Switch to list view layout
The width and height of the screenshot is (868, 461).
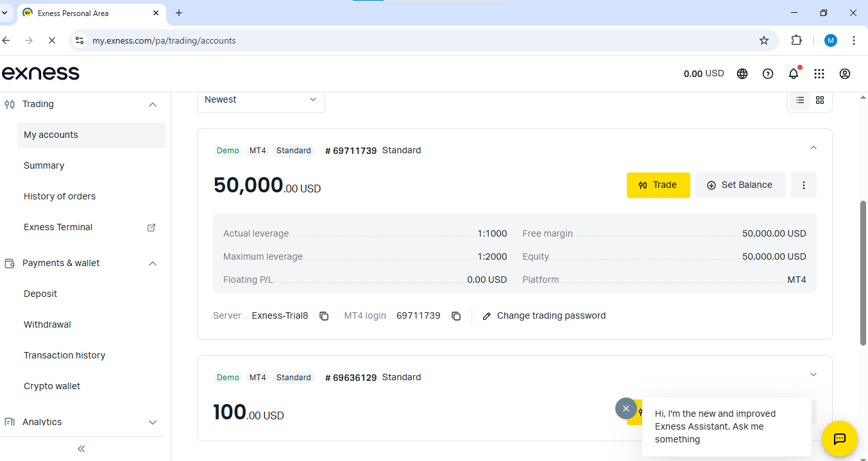(800, 100)
